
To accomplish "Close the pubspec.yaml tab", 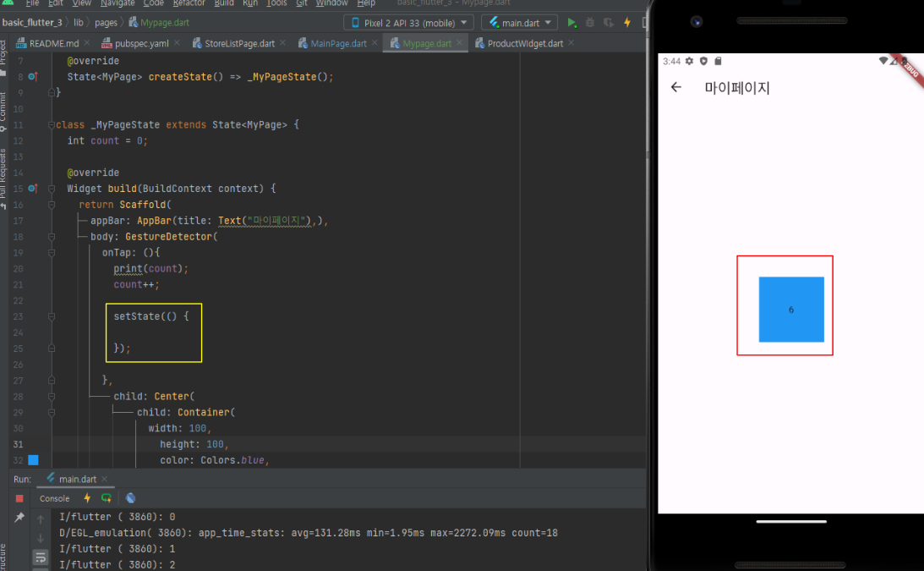I will tap(177, 43).
